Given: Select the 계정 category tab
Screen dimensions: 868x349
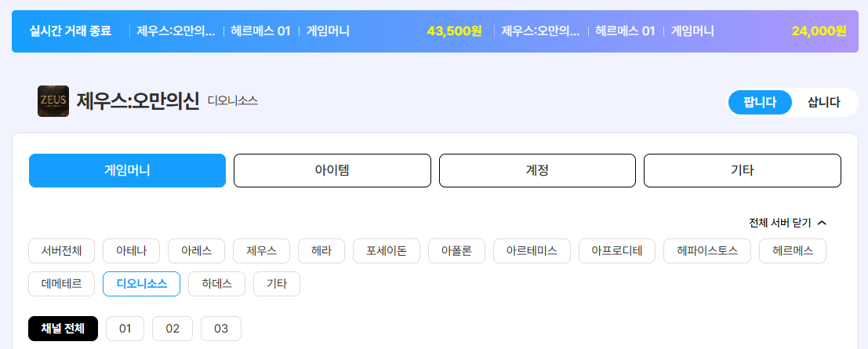Looking at the screenshot, I should 537,171.
